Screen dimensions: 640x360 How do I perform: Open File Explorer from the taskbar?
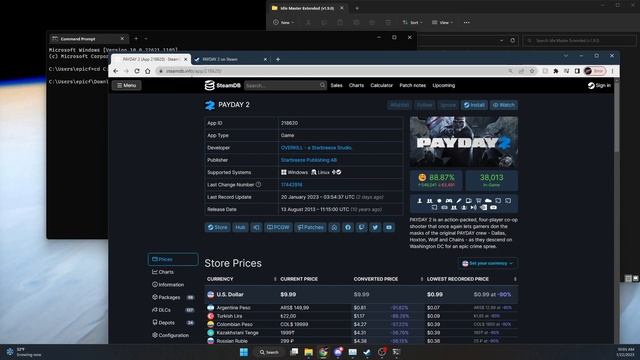[309, 352]
